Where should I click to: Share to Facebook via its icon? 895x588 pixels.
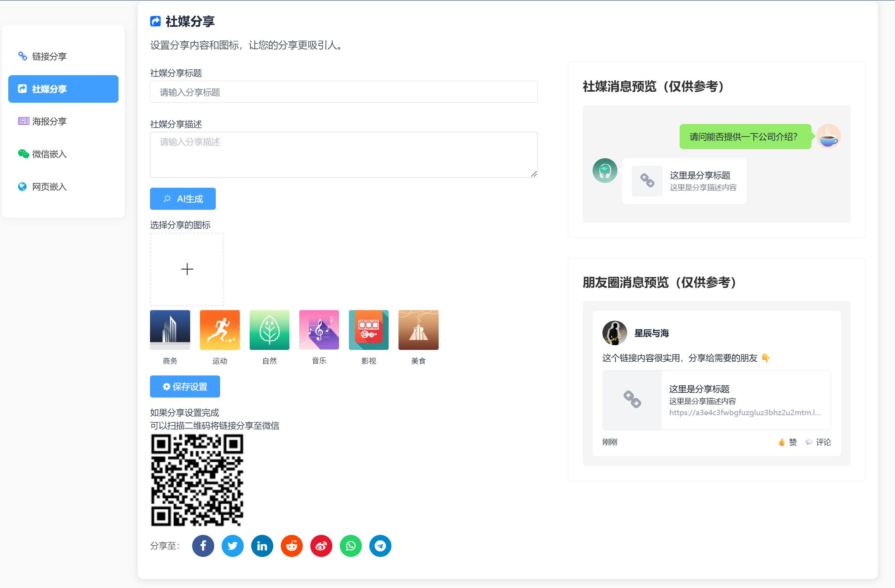203,546
